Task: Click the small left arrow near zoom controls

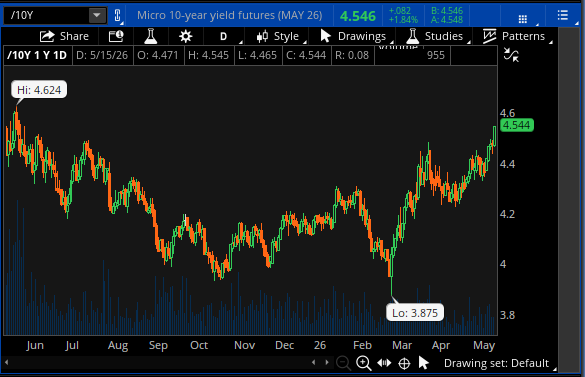Action: 313,362
